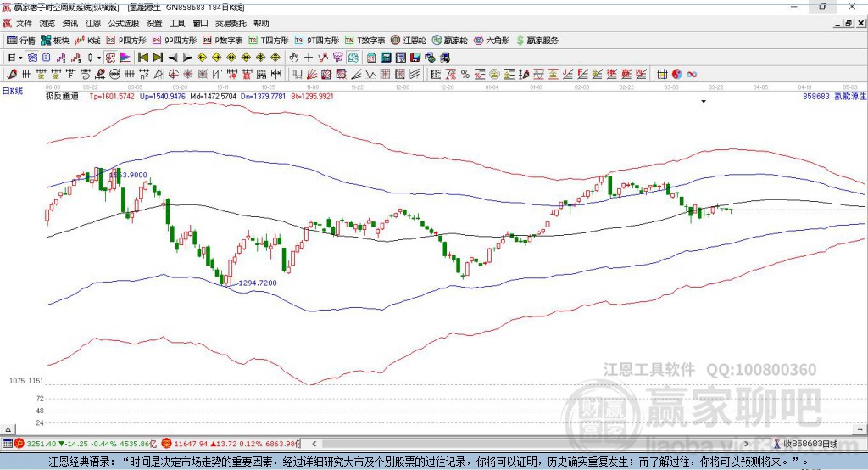868x470 pixels.
Task: Click the 日K线 period label
Action: point(13,91)
